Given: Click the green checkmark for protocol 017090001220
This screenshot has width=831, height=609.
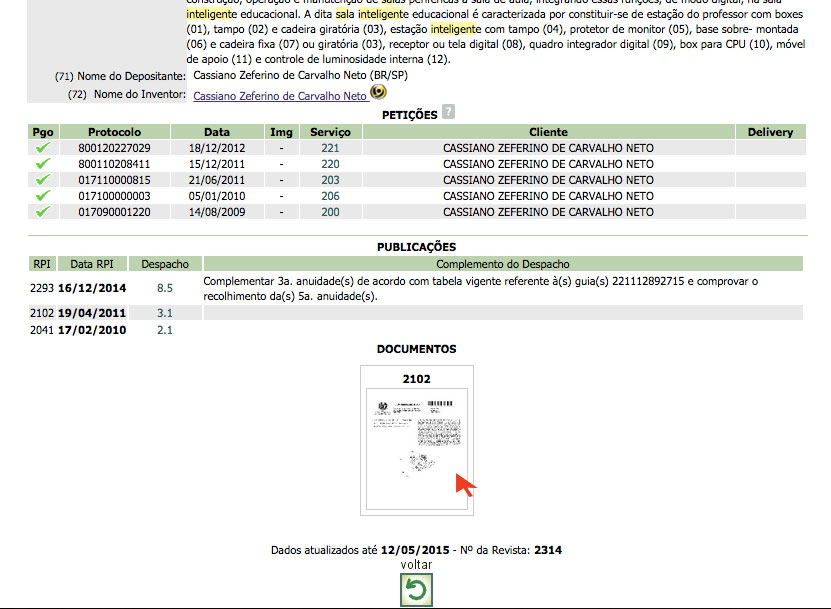Looking at the screenshot, I should click(42, 212).
